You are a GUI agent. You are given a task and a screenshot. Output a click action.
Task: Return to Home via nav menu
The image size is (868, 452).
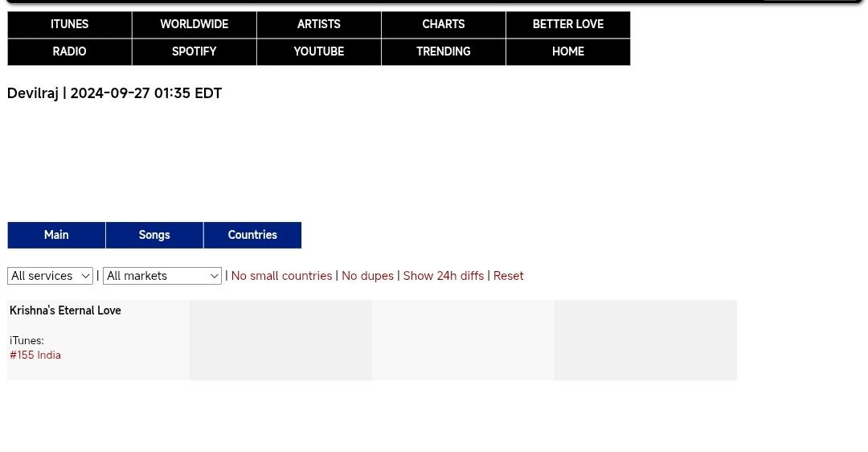567,52
